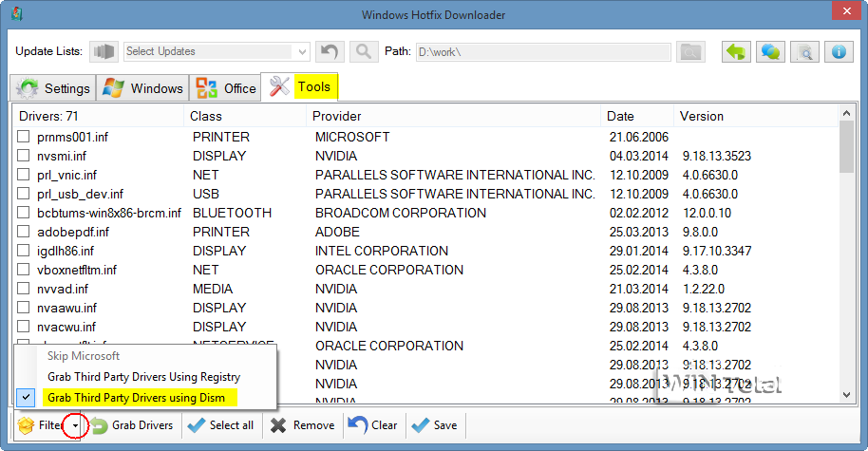Image resolution: width=868 pixels, height=451 pixels.
Task: Switch to the Windows tab
Action: pyautogui.click(x=143, y=88)
